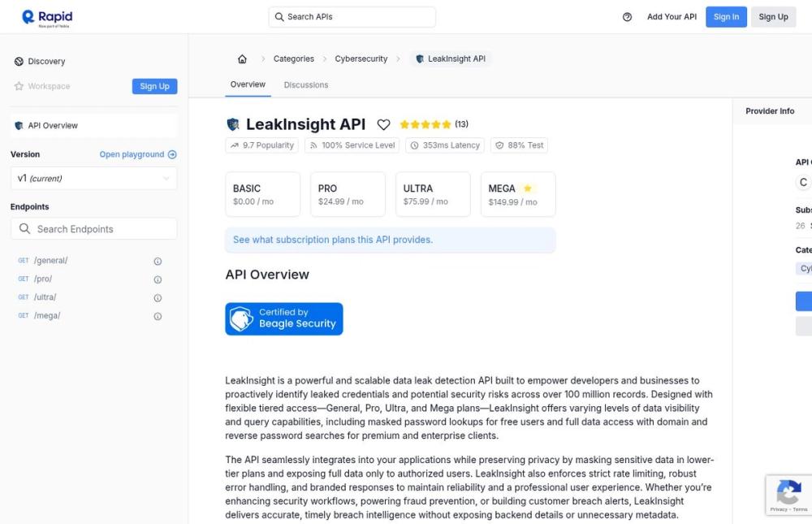Click the search magnifier in Search APIs

[279, 17]
